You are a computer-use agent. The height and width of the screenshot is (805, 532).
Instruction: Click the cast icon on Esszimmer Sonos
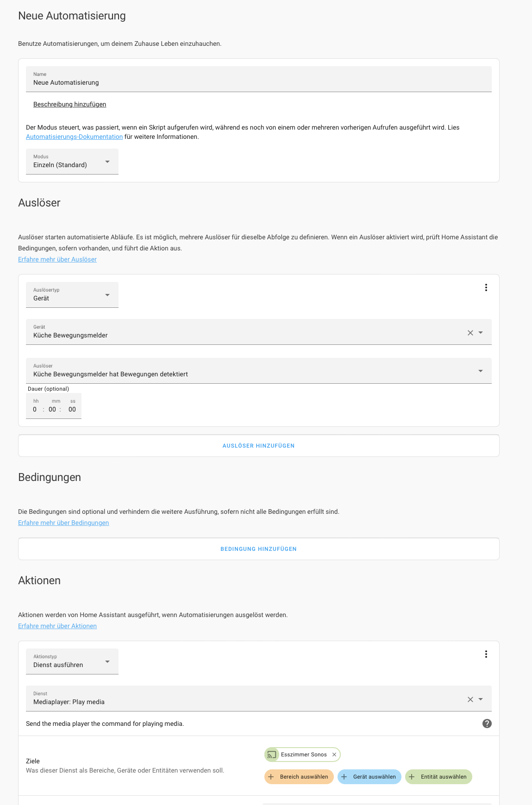point(272,755)
